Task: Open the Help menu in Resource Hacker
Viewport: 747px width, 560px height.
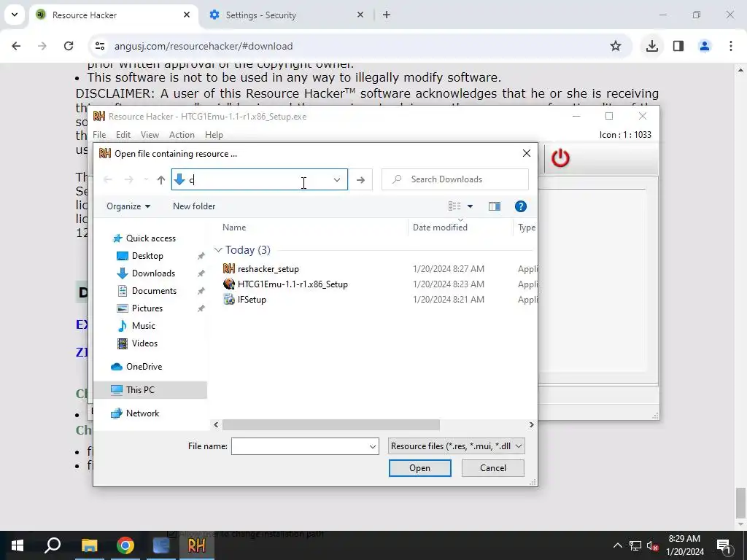Action: click(x=214, y=135)
